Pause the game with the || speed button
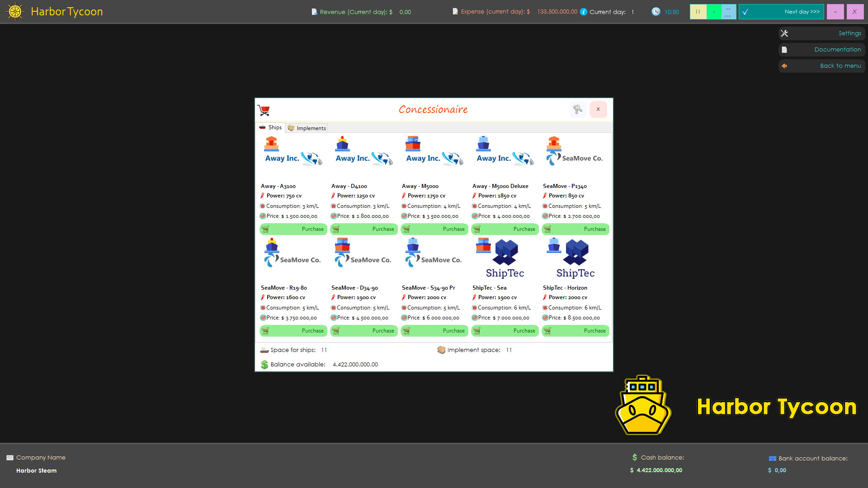The width and height of the screenshot is (868, 488). point(698,12)
